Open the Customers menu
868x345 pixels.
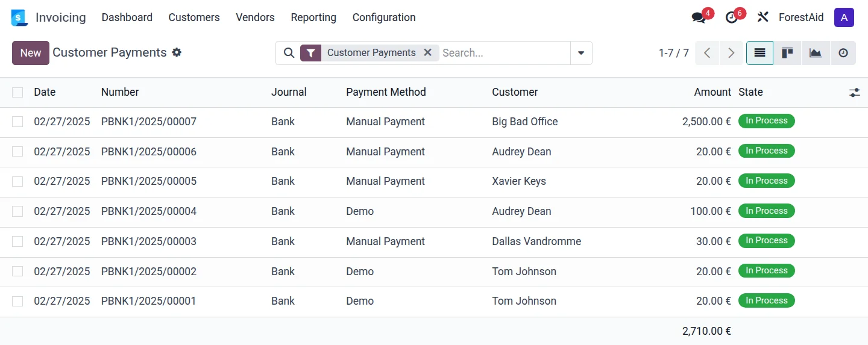click(x=194, y=17)
